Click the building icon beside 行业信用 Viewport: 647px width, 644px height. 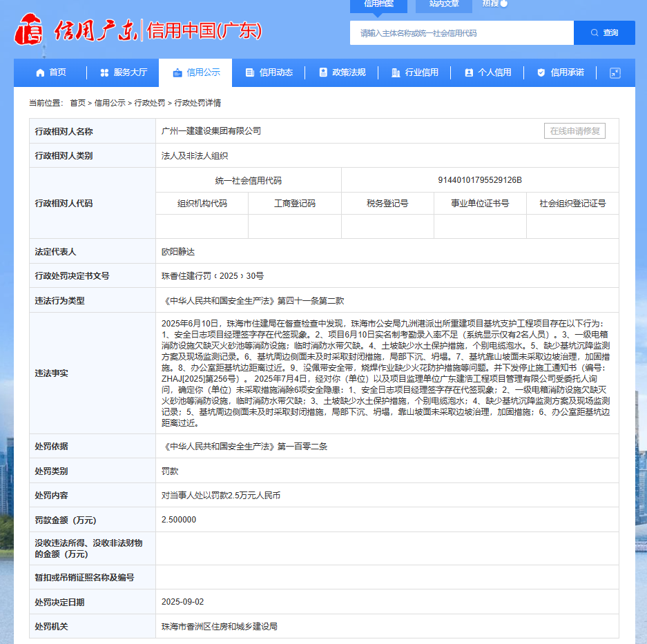tap(396, 72)
